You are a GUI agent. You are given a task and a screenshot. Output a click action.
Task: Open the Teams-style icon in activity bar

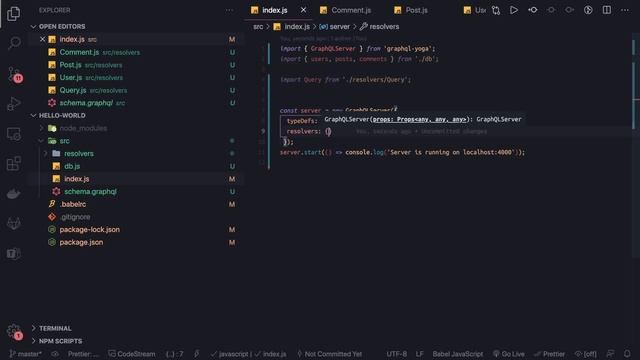coord(14,253)
